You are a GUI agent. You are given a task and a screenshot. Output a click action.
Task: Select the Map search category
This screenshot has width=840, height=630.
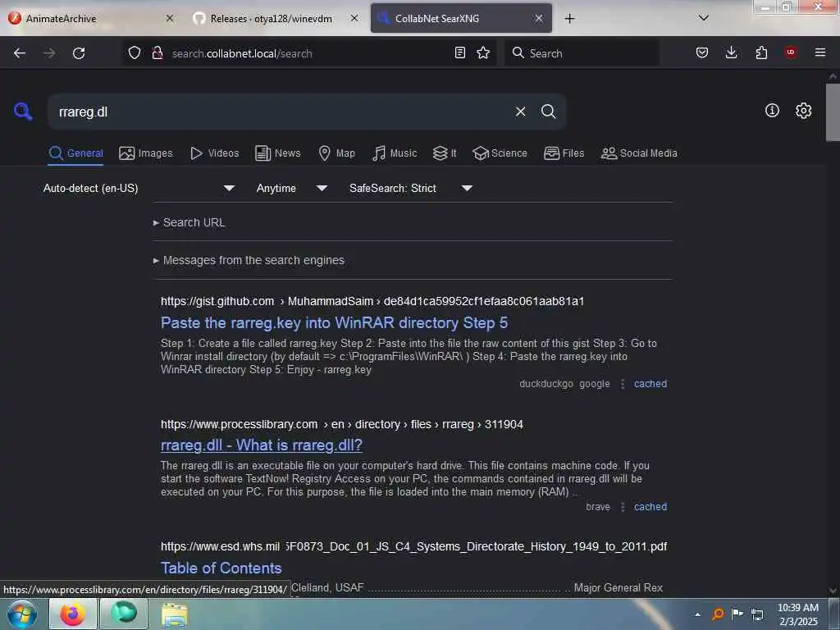point(336,153)
